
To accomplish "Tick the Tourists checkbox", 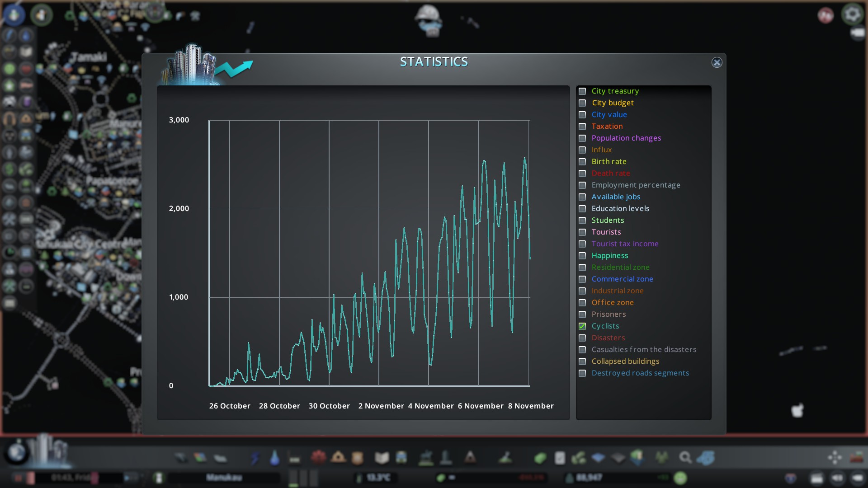I will [x=582, y=232].
